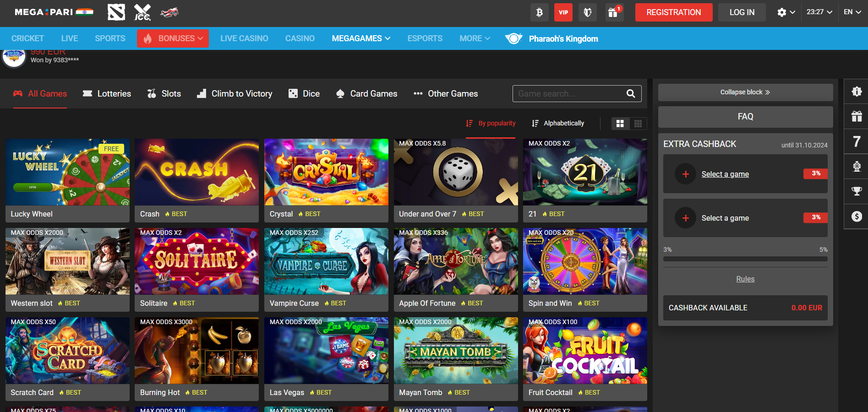The height and width of the screenshot is (412, 868).
Task: Collapse the right side block
Action: coord(745,92)
